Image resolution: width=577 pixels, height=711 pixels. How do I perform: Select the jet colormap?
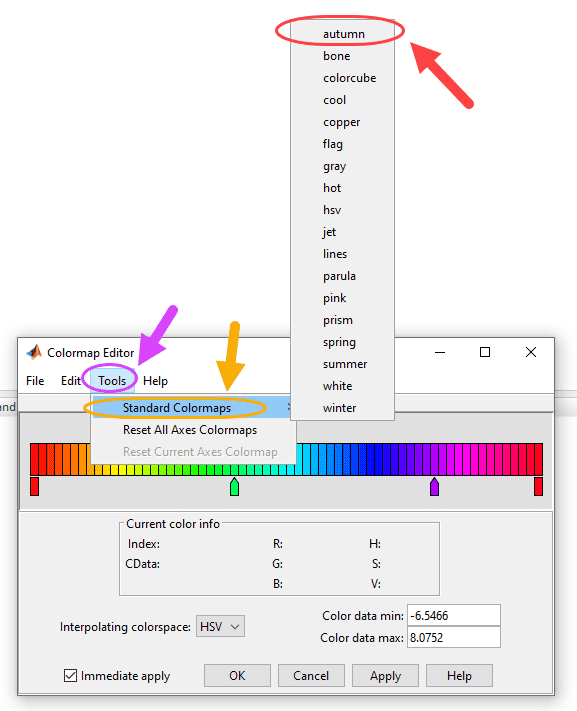(342, 232)
